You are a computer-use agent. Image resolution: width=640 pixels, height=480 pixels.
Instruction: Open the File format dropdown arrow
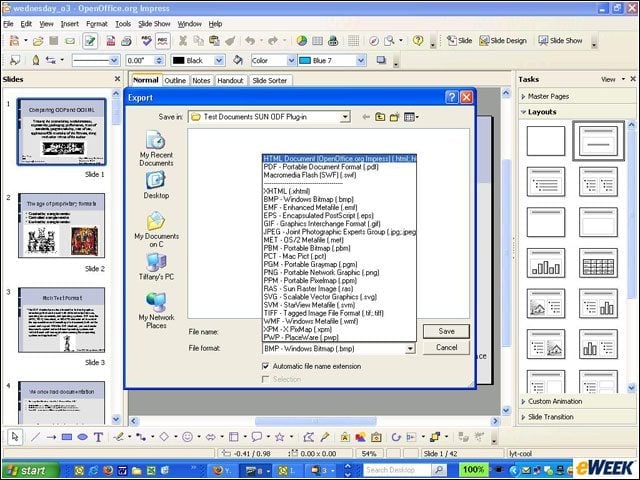pyautogui.click(x=410, y=349)
